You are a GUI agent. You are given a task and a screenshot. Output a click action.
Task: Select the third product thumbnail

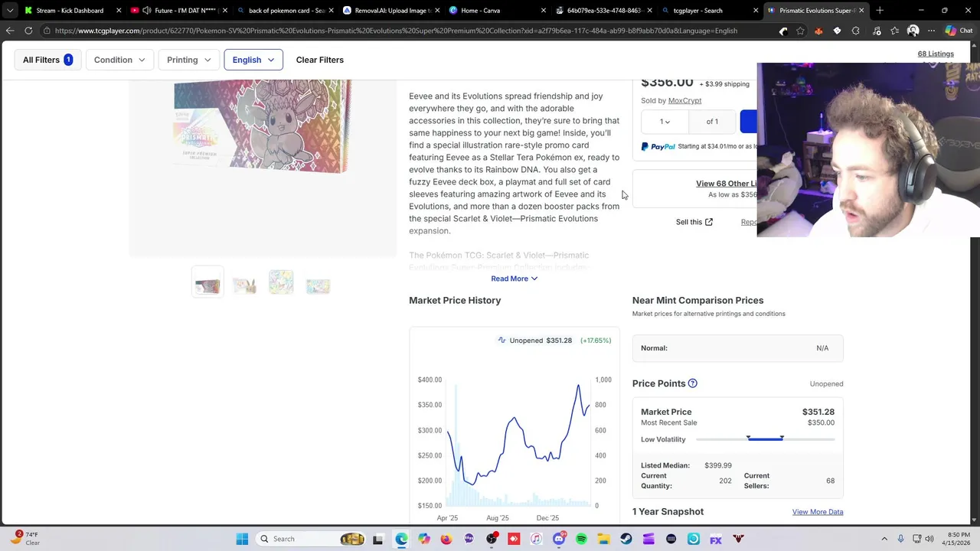(x=281, y=283)
